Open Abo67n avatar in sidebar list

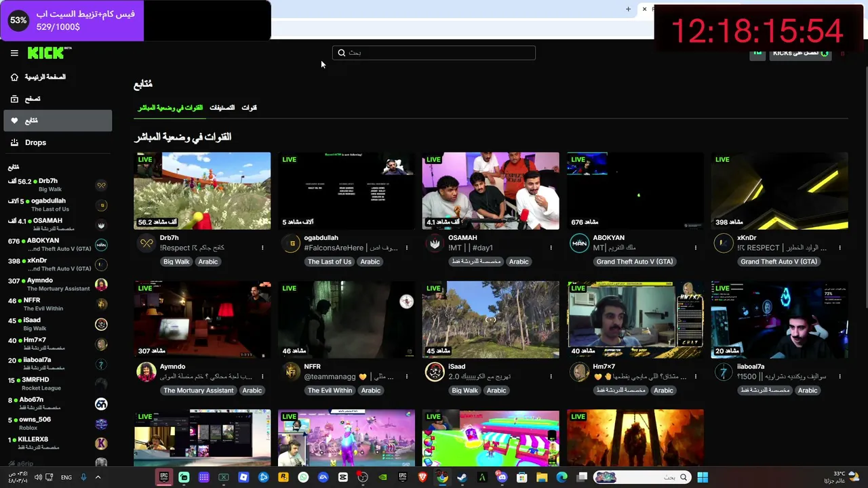click(x=101, y=404)
